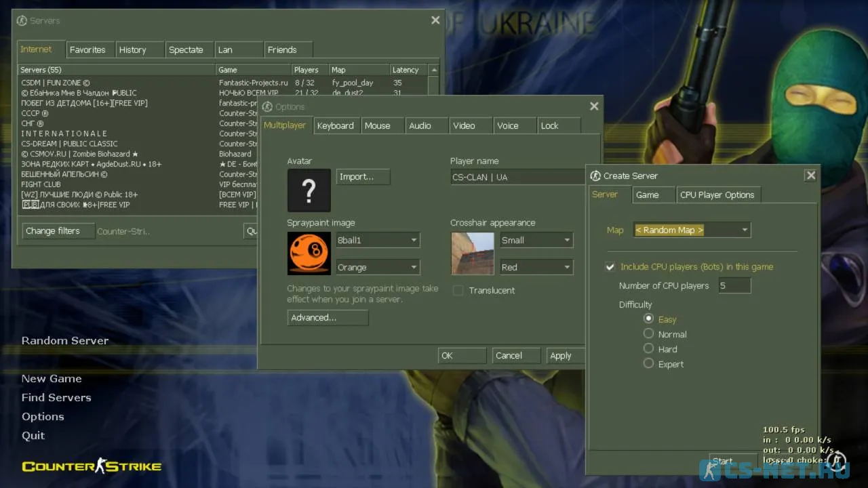Close the Options window
This screenshot has width=868, height=488.
594,106
